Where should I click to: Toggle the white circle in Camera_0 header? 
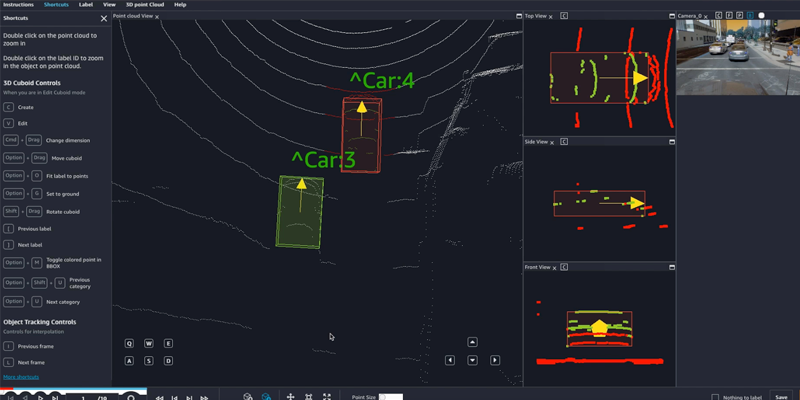[x=761, y=16]
